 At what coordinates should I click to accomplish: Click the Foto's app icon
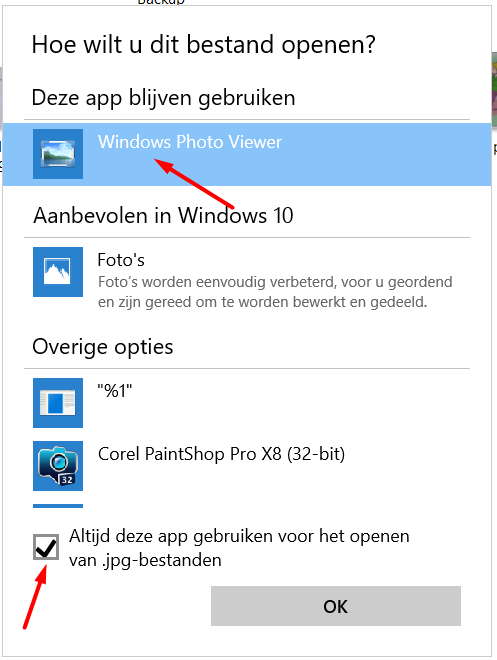(x=58, y=272)
